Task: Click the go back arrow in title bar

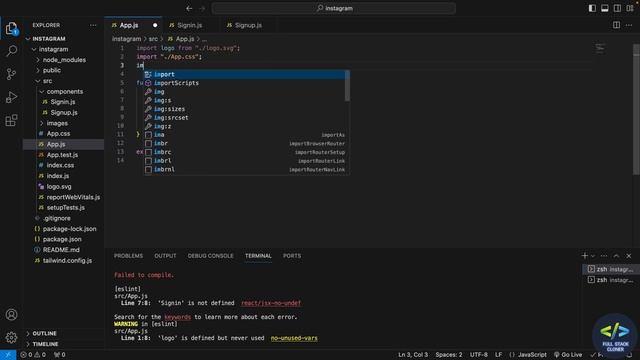Action: click(189, 8)
